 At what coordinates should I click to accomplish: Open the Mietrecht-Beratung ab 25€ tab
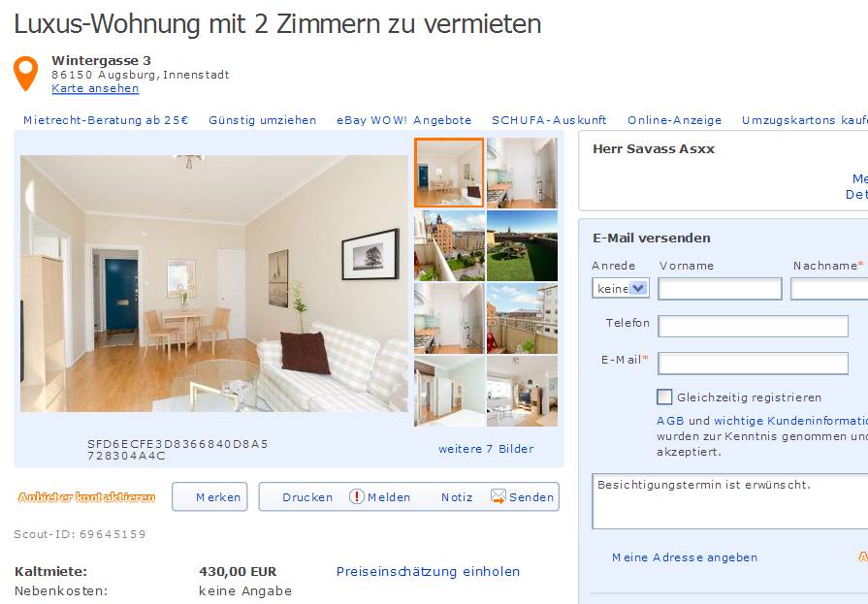pos(106,120)
